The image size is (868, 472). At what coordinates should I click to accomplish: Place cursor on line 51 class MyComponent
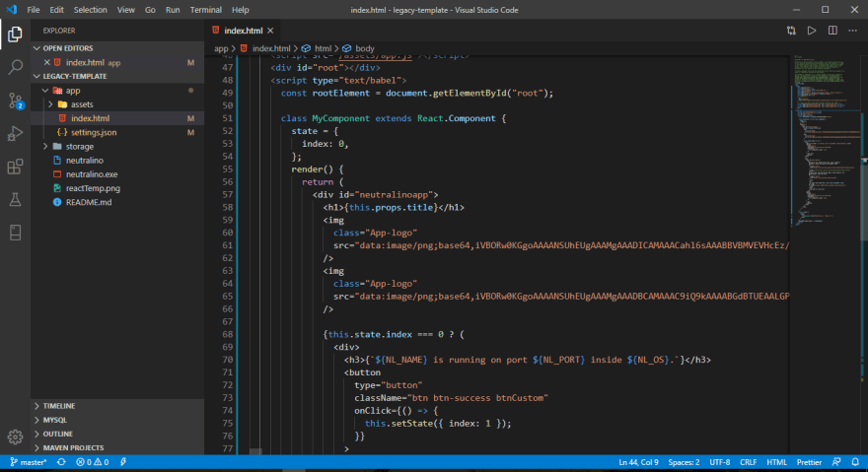coord(393,118)
